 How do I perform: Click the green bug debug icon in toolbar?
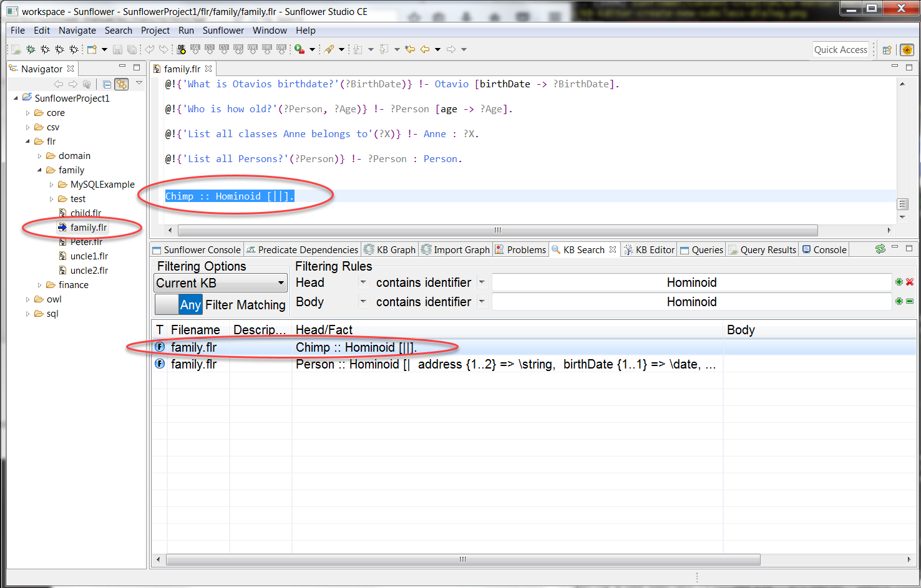coord(30,49)
